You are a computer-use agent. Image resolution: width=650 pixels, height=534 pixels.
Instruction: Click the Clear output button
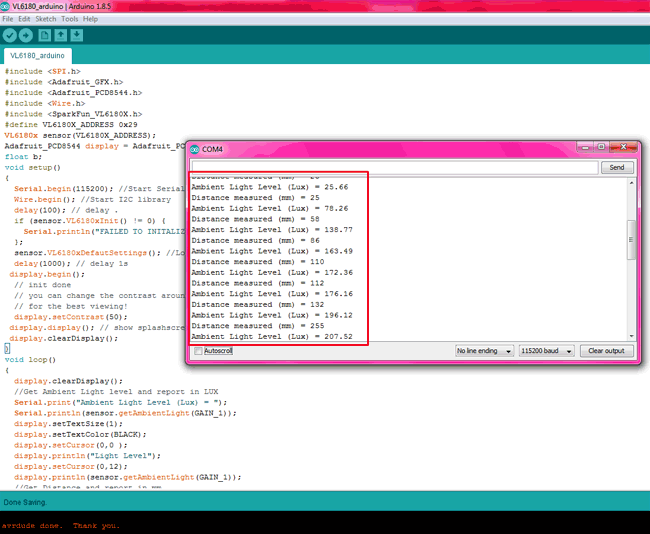click(606, 352)
